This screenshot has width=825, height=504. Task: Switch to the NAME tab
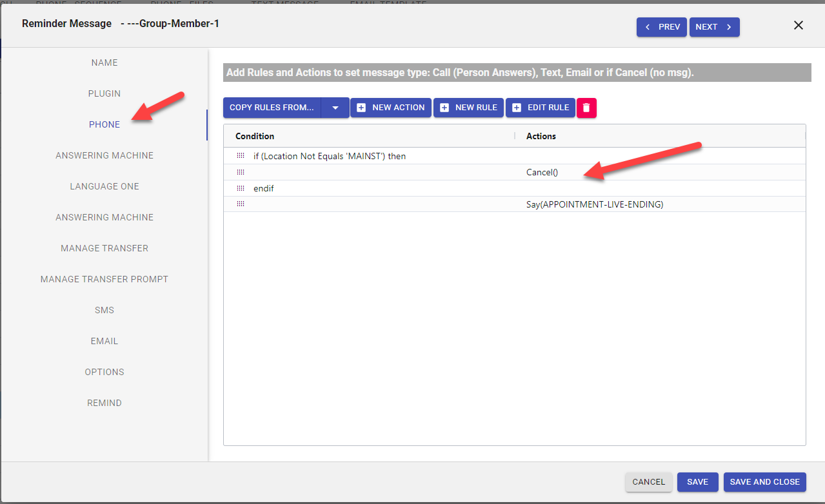[104, 63]
